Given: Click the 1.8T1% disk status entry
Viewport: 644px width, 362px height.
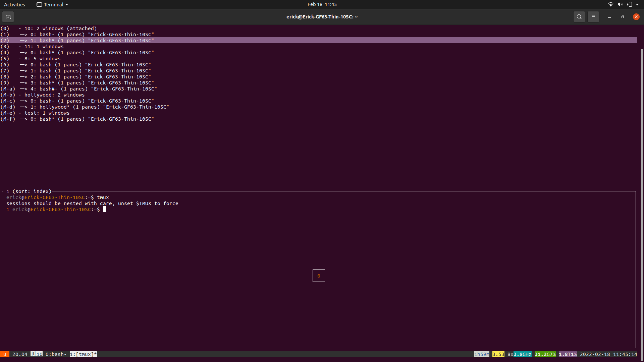Looking at the screenshot, I should click(x=568, y=354).
